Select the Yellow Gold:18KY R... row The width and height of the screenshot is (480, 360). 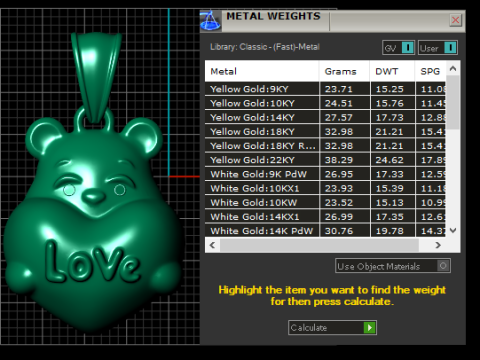point(325,146)
